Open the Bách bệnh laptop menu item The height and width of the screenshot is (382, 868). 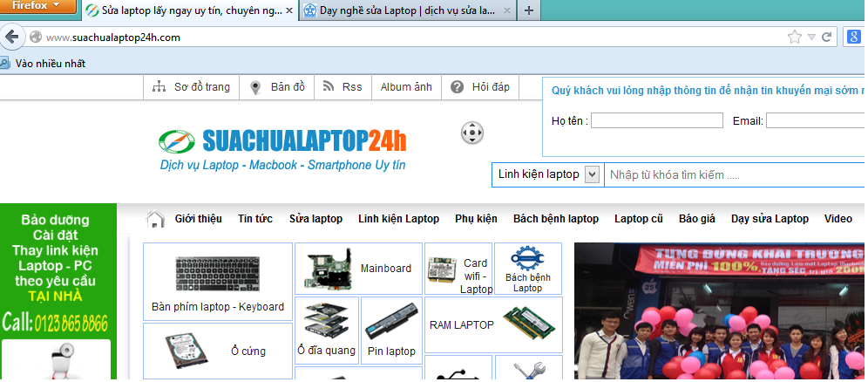556,219
